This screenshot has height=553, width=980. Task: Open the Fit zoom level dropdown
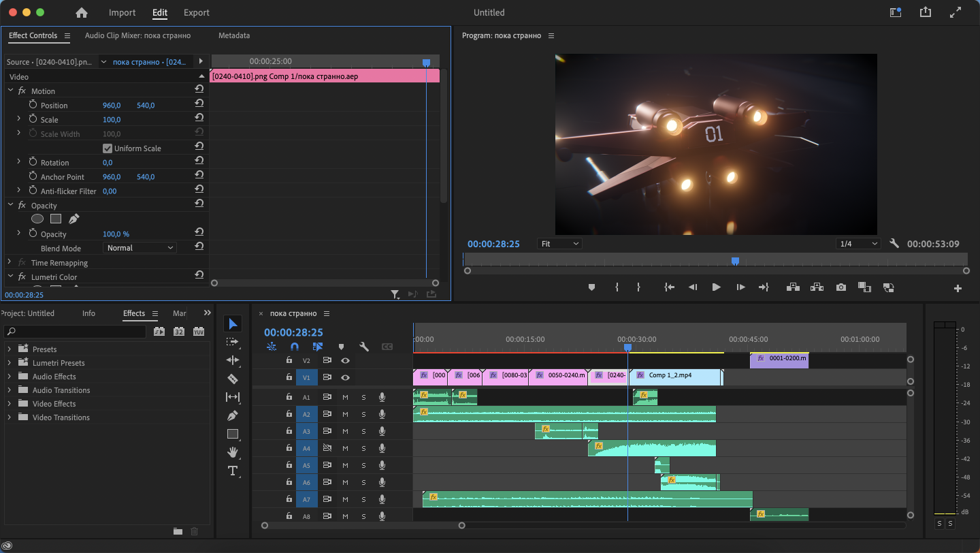[559, 244]
